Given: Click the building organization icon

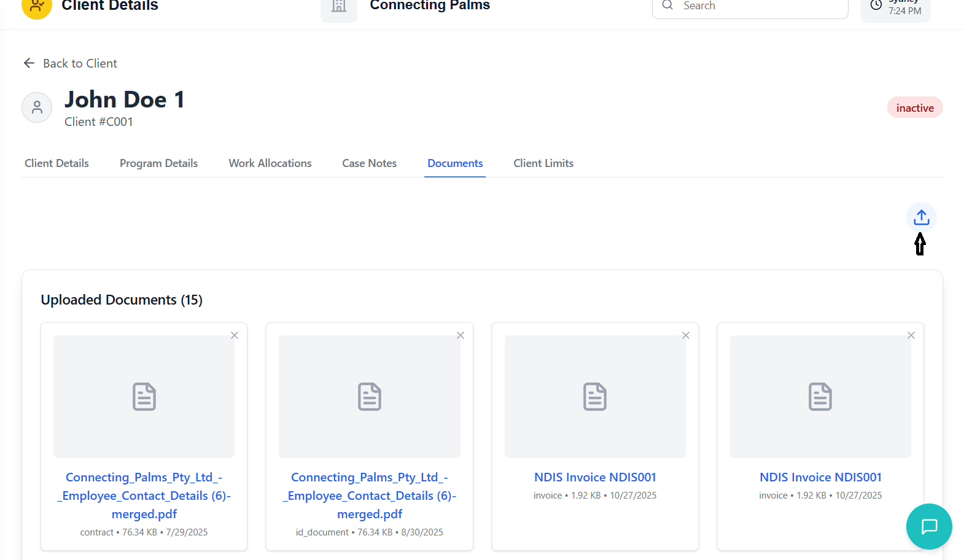Looking at the screenshot, I should 339,6.
